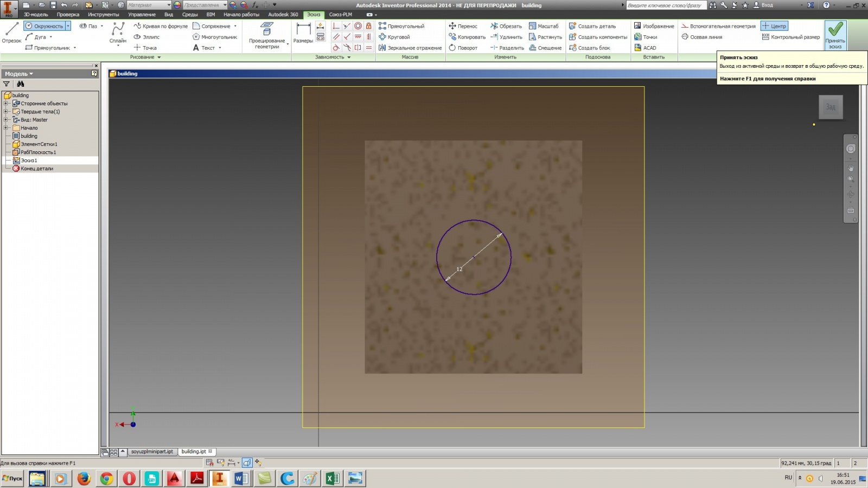Apply the concentric constraint icon
The width and height of the screenshot is (868, 488).
[x=358, y=26]
